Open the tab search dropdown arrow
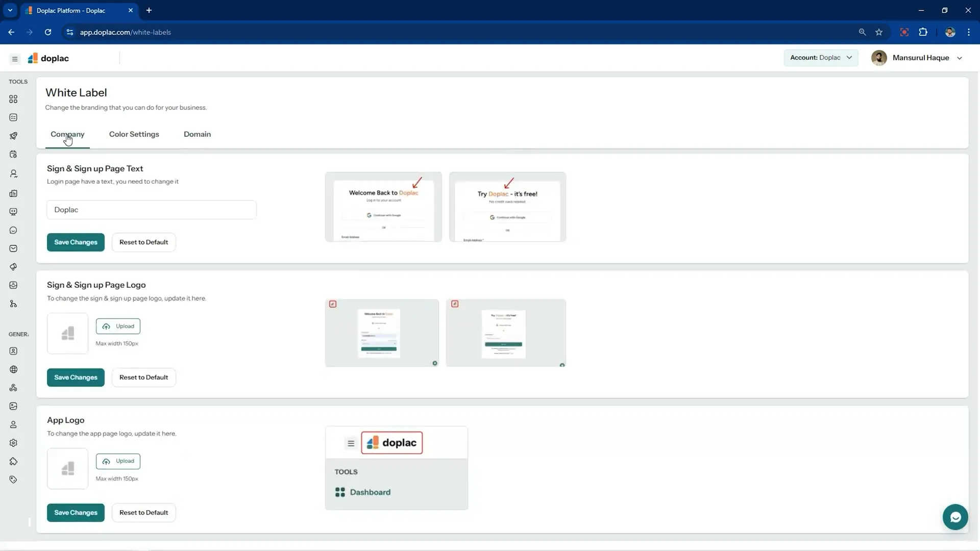This screenshot has width=980, height=551. pos(10,10)
